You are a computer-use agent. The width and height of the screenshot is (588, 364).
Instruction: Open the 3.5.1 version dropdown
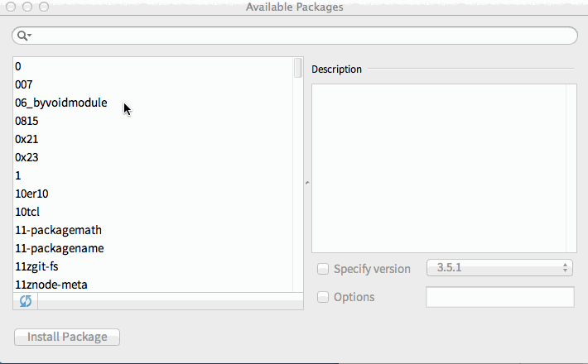click(499, 268)
